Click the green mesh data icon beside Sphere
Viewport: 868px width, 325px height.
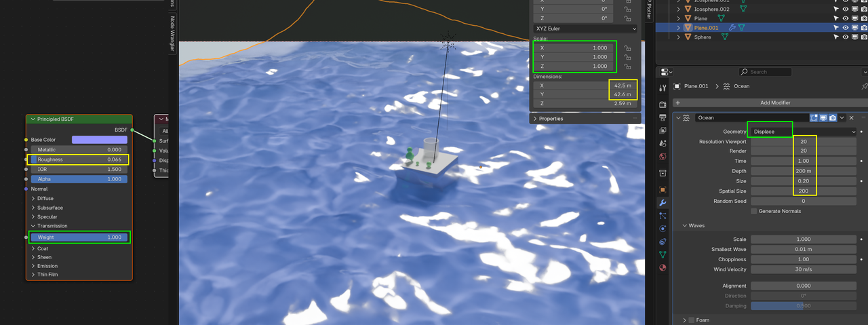coord(725,37)
